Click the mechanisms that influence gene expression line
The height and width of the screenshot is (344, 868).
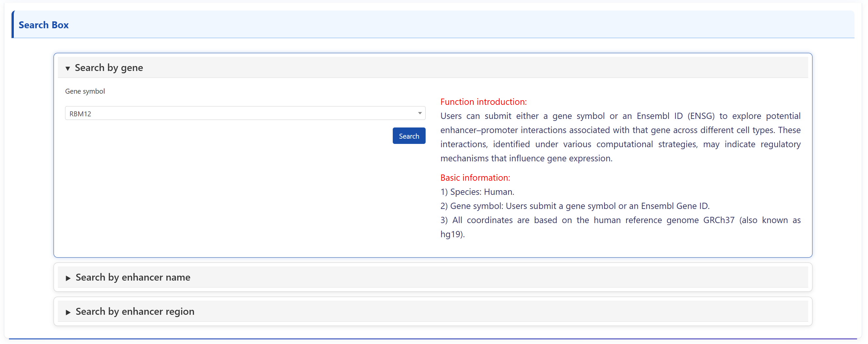(526, 158)
